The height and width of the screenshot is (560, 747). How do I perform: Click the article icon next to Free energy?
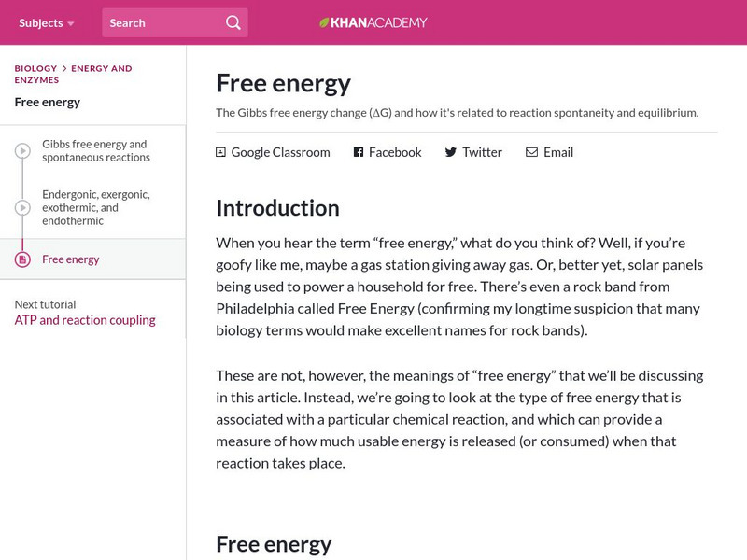pos(23,259)
